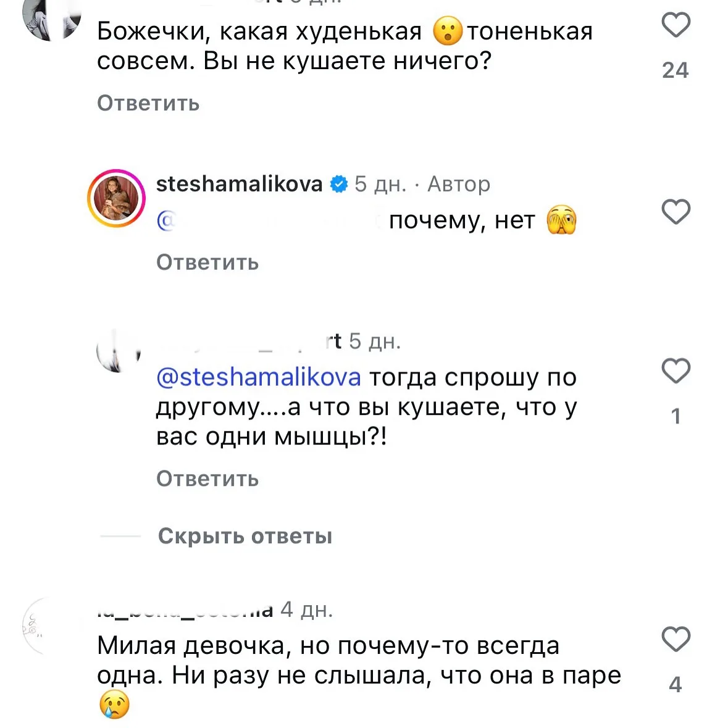Like the 'Милая девочка' comment

[x=676, y=639]
